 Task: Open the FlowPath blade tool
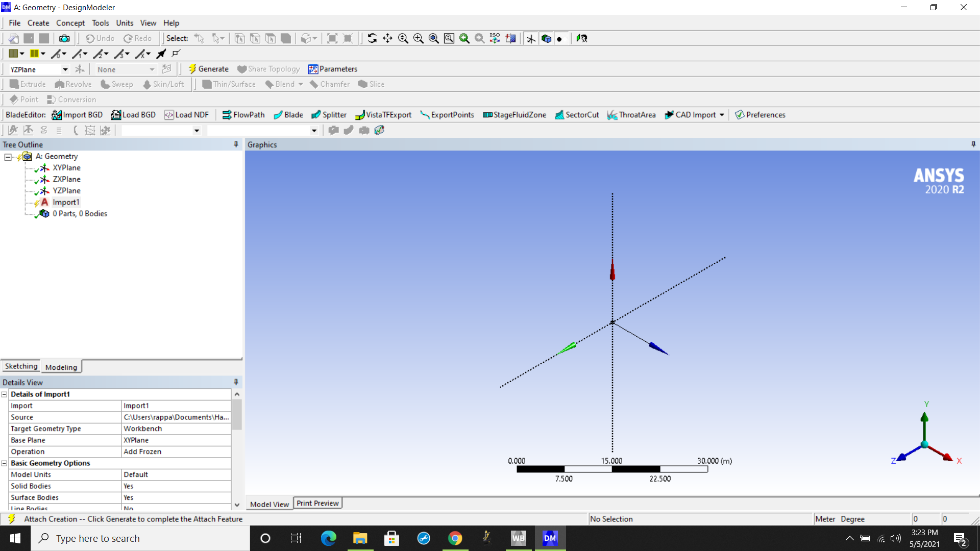[x=243, y=115]
